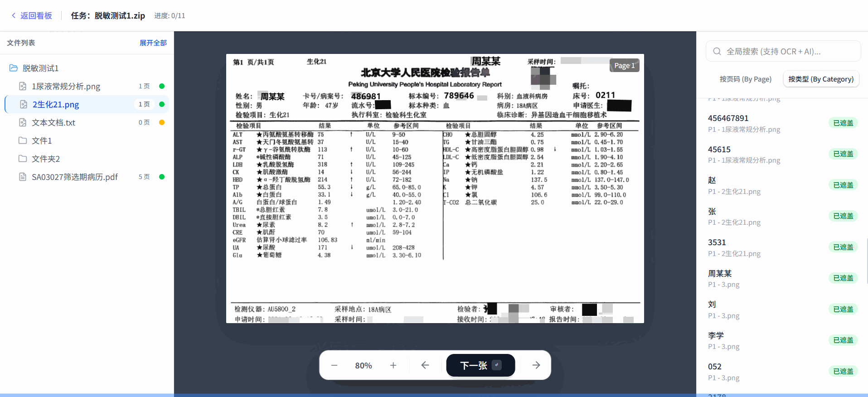Switch to 按页码 (By Page) tab
This screenshot has height=397, width=868.
click(746, 79)
